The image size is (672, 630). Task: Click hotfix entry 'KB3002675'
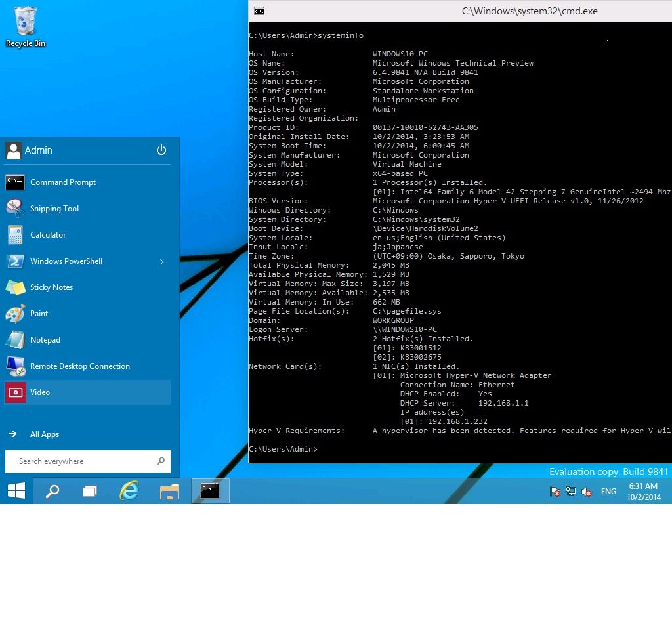click(421, 357)
